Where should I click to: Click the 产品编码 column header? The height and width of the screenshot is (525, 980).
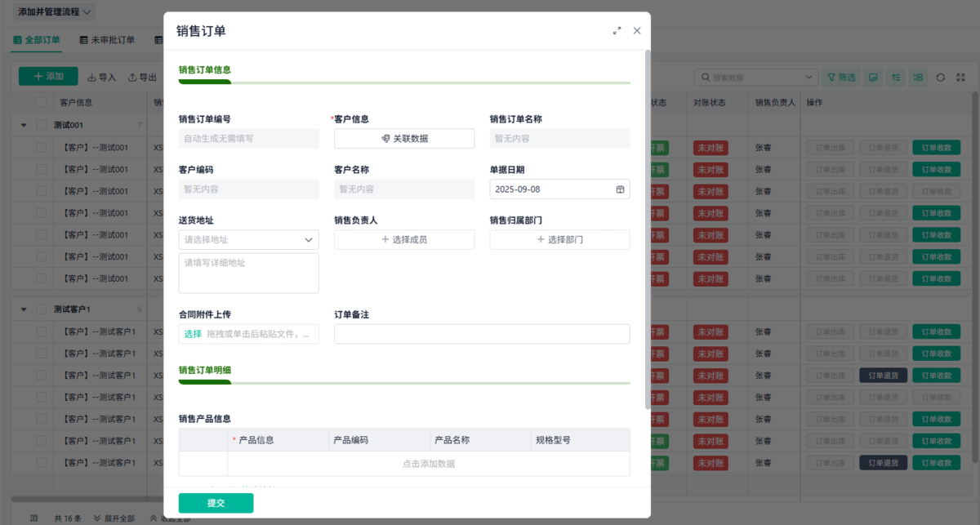(379, 440)
